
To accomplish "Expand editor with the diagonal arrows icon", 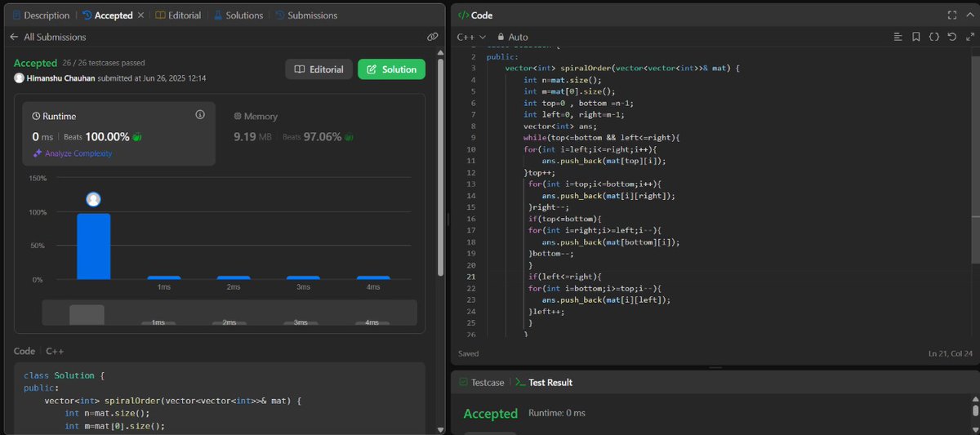I will pyautogui.click(x=969, y=37).
